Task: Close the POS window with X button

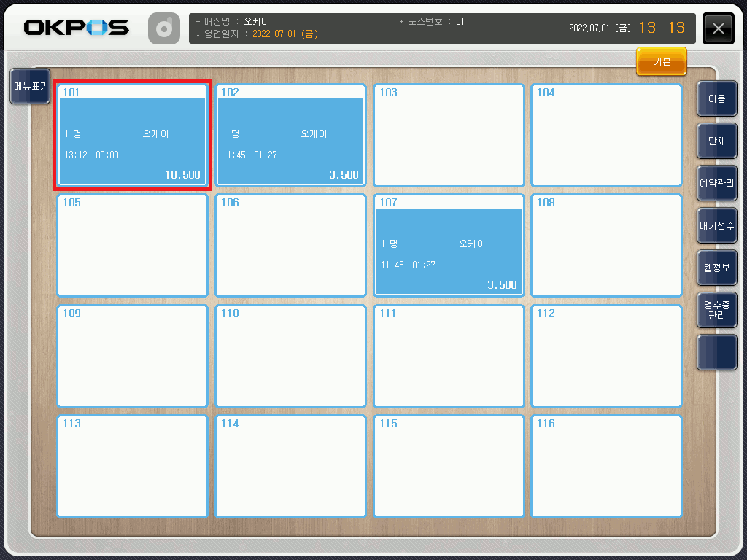Action: [x=718, y=28]
